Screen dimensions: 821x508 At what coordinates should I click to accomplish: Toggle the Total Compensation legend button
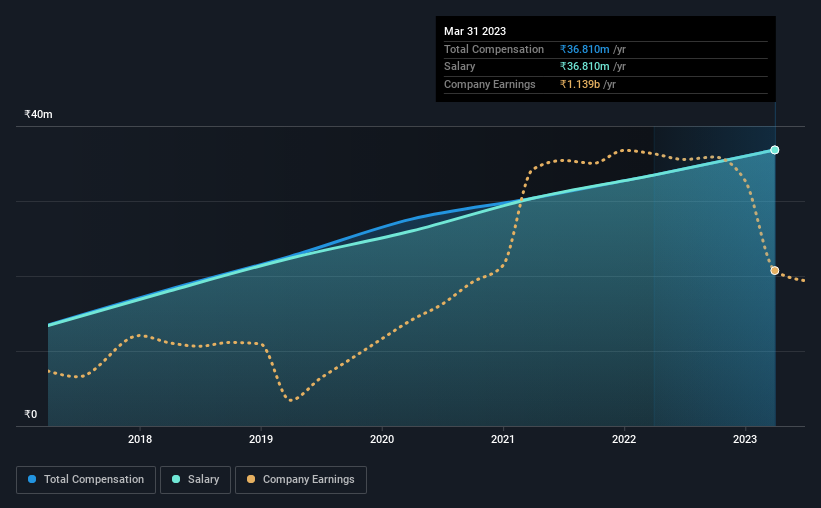86,480
